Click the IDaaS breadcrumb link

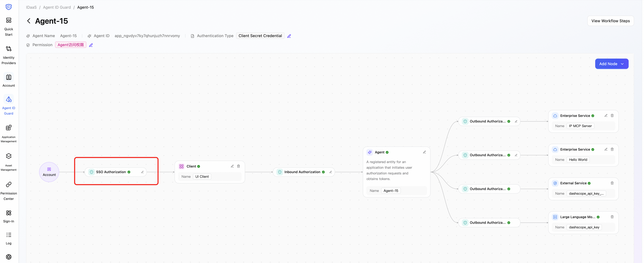tap(31, 7)
